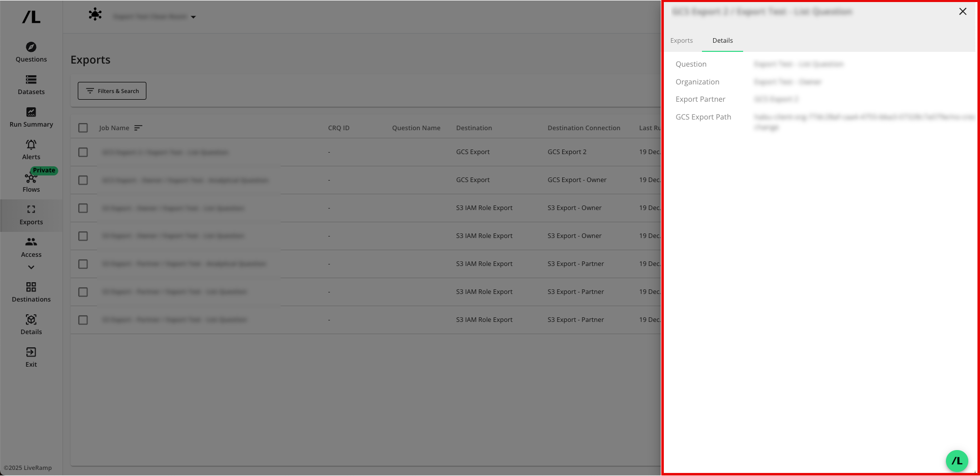Viewport: 980px width, 476px height.
Task: Open the Details item in sidebar
Action: pos(31,320)
